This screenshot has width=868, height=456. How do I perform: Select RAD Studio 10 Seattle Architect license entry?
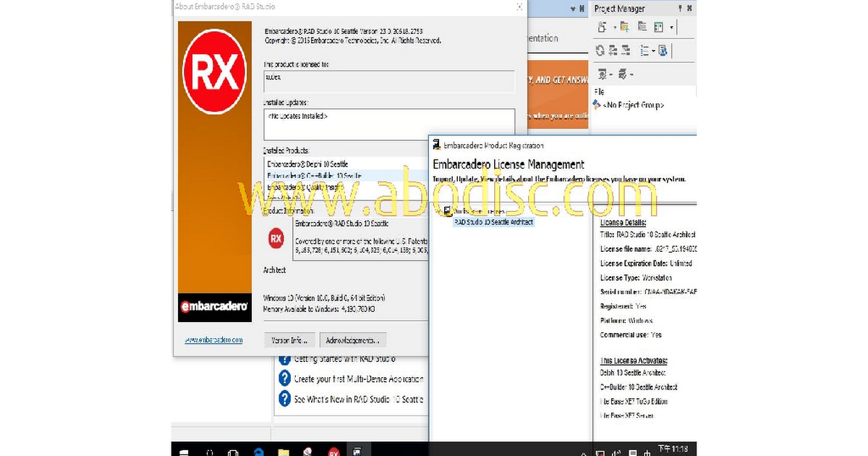(x=493, y=221)
